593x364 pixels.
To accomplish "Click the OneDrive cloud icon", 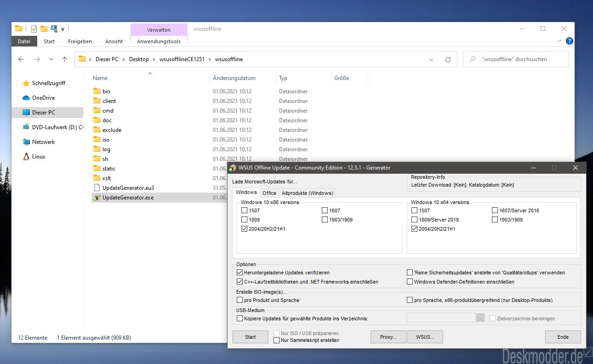I will point(26,98).
